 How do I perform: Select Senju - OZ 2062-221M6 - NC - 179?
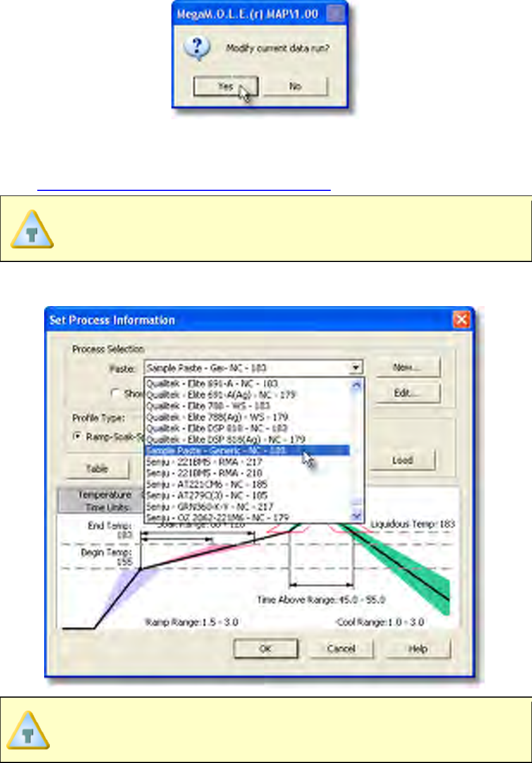(247, 518)
